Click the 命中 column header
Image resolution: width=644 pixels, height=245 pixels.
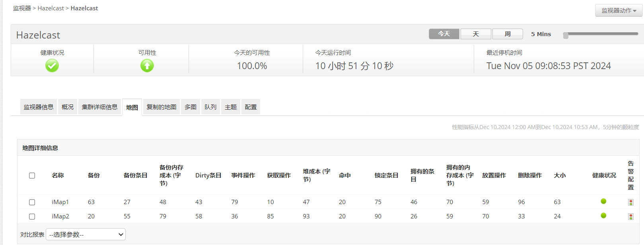click(x=345, y=175)
